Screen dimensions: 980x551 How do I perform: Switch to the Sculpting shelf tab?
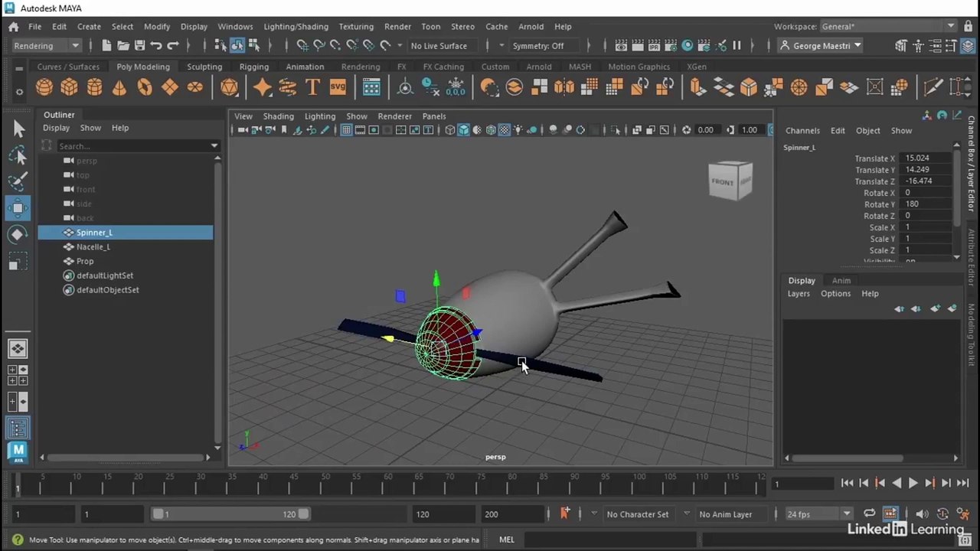204,67
